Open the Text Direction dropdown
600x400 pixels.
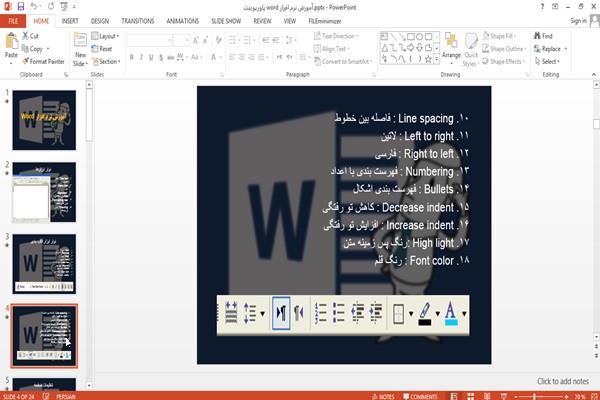coord(336,36)
